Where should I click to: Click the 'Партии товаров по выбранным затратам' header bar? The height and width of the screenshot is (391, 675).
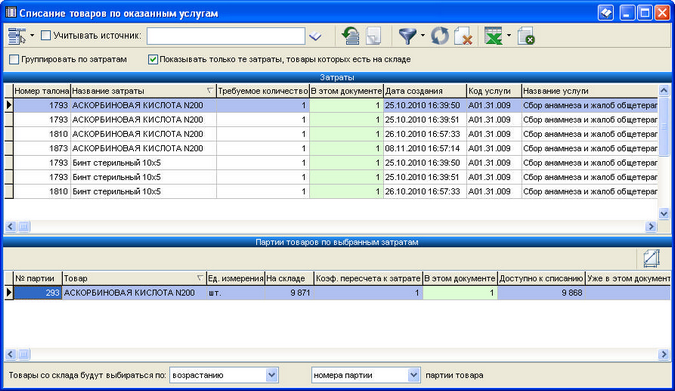[337, 242]
